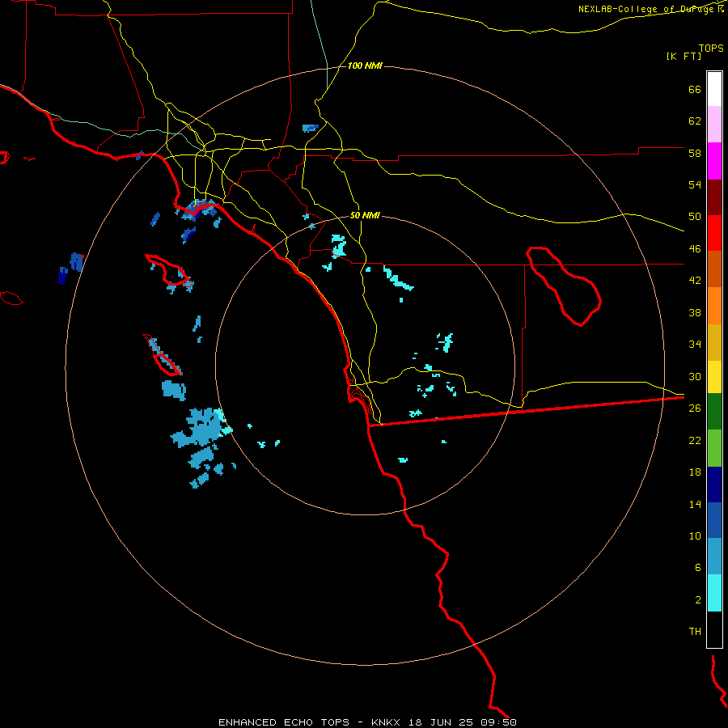
Task: Click the "TOPS" legend title
Action: (711, 49)
